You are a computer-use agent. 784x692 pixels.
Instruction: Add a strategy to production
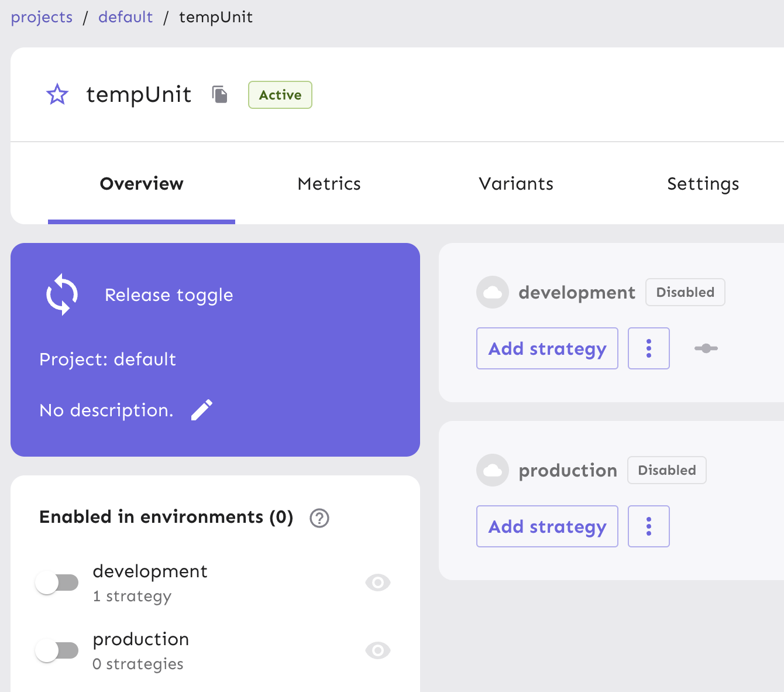pyautogui.click(x=546, y=526)
